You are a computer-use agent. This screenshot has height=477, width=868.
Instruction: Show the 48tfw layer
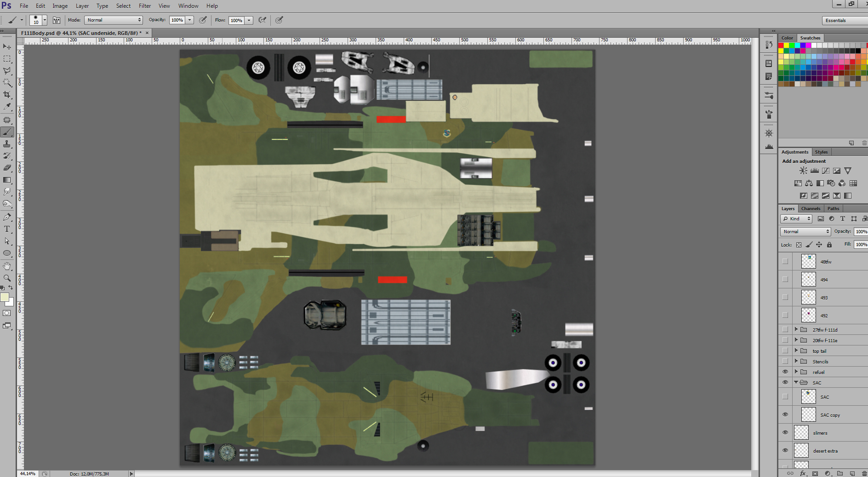tap(785, 261)
